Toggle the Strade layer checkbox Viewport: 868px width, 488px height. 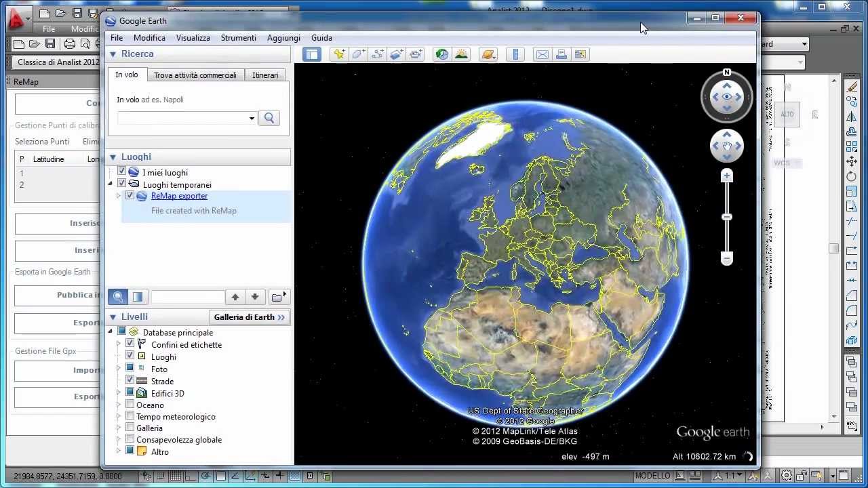tap(130, 381)
